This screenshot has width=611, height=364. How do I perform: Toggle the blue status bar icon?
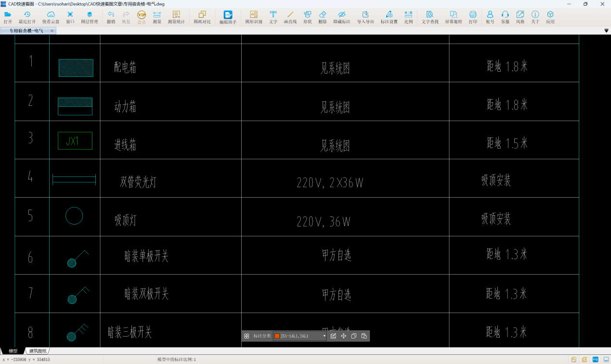coord(596,359)
